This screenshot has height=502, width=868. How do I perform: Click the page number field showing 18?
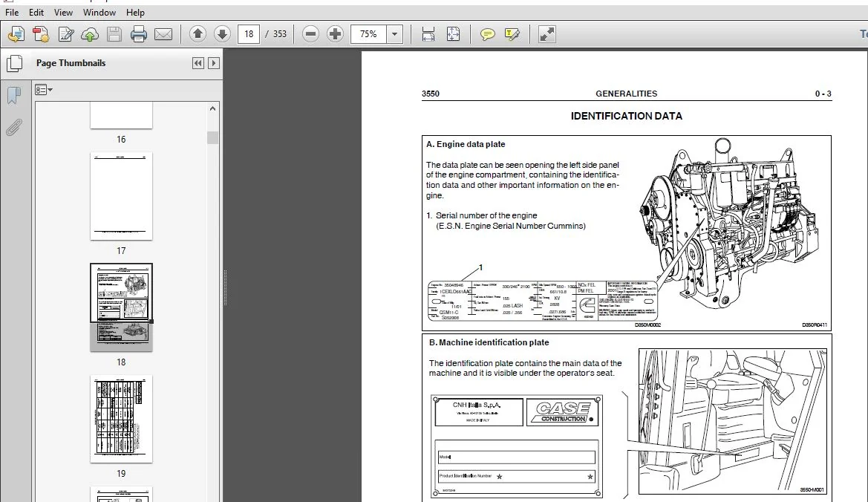(249, 33)
